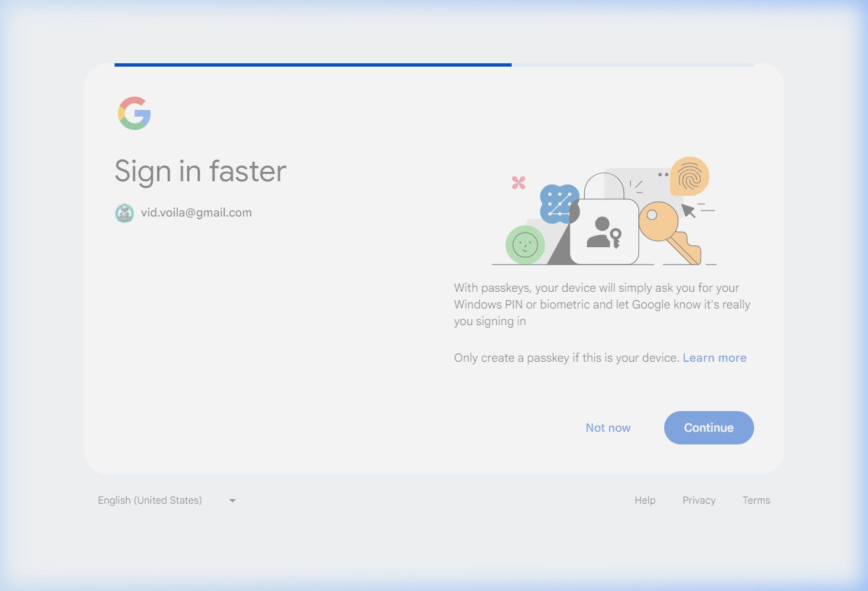Go to the Privacy page link
This screenshot has height=591, width=868.
(699, 500)
